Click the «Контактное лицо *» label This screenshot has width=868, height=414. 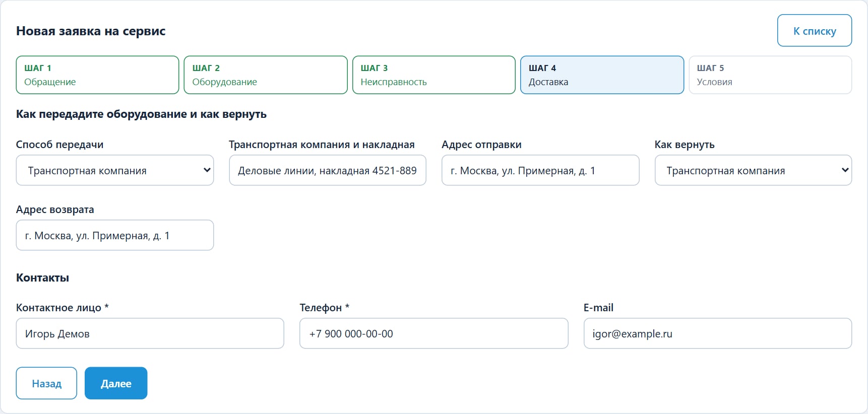[63, 308]
